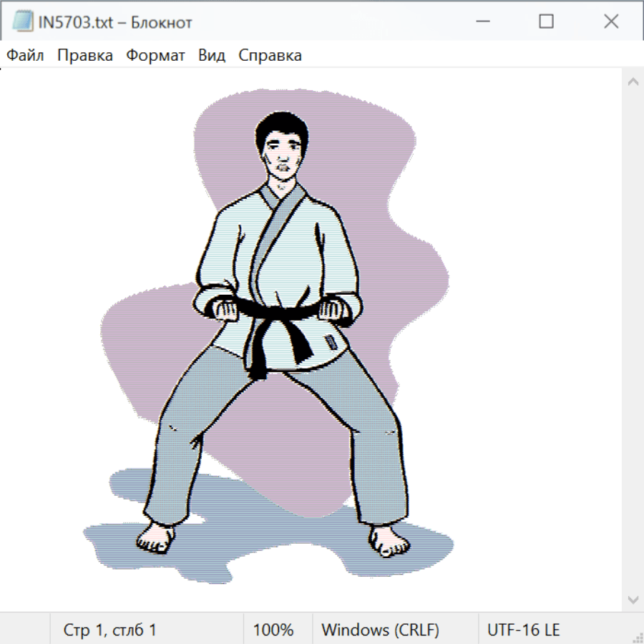This screenshot has height=644, width=644.
Task: Click the 'Стр 1, стлб 1' status indicator
Action: tap(109, 630)
